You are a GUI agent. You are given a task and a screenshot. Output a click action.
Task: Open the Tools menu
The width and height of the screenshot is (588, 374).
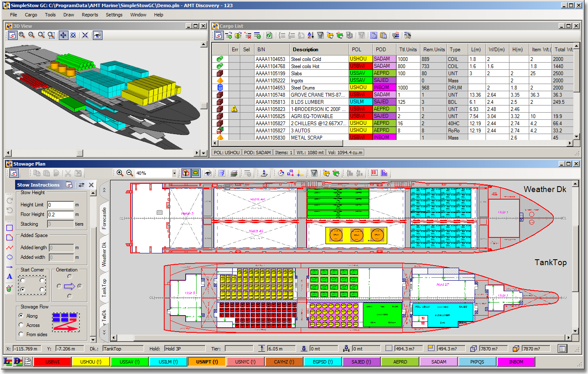pyautogui.click(x=50, y=15)
